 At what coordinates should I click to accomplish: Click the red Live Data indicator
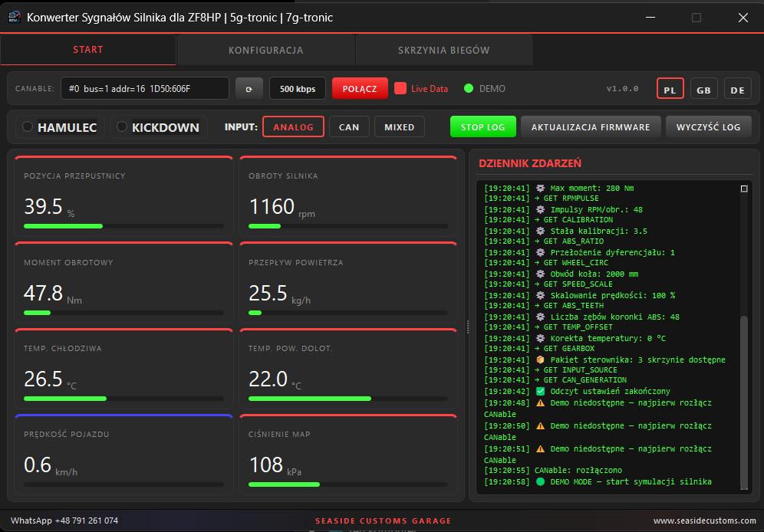point(400,88)
